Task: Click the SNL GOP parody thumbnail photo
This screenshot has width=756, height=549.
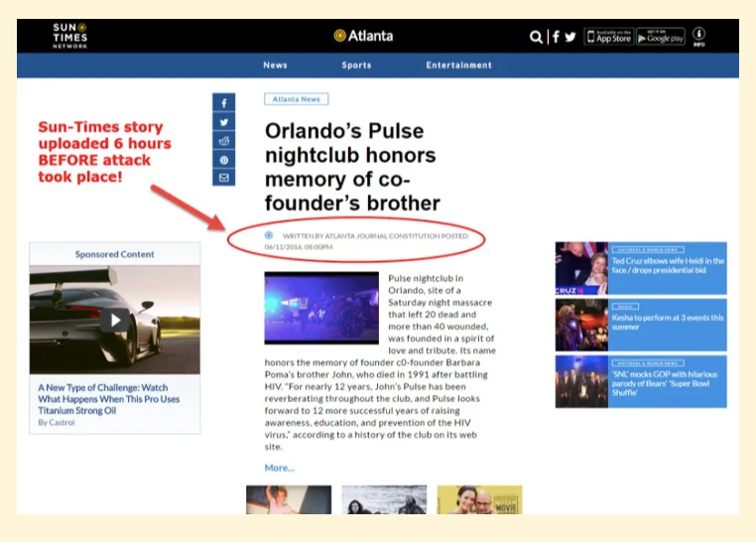Action: 581,381
